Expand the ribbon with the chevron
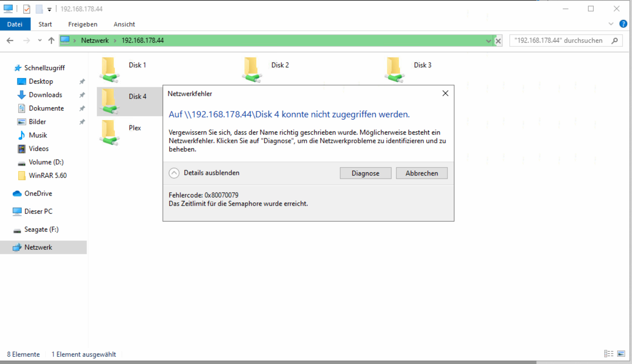This screenshot has height=364, width=632. (x=611, y=24)
